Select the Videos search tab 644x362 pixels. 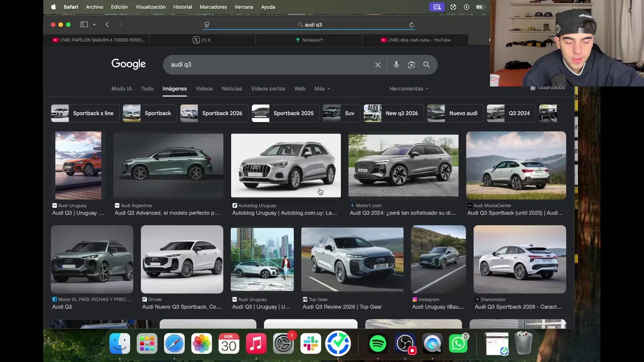204,88
